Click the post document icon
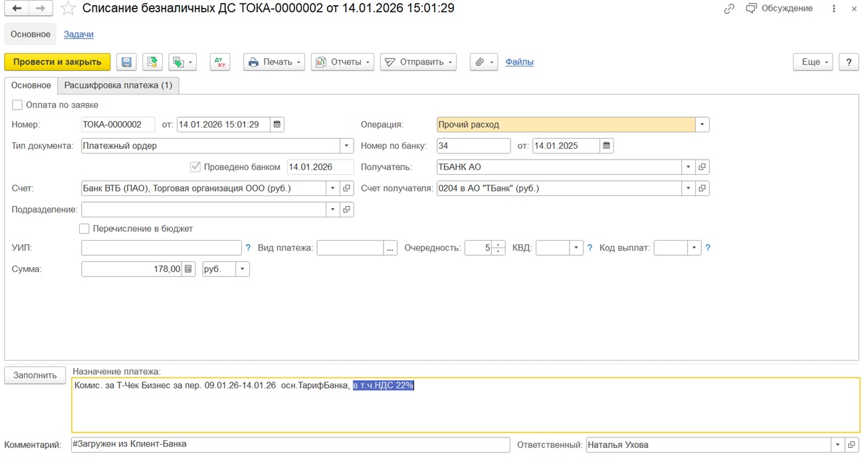The image size is (868, 460). click(x=152, y=62)
